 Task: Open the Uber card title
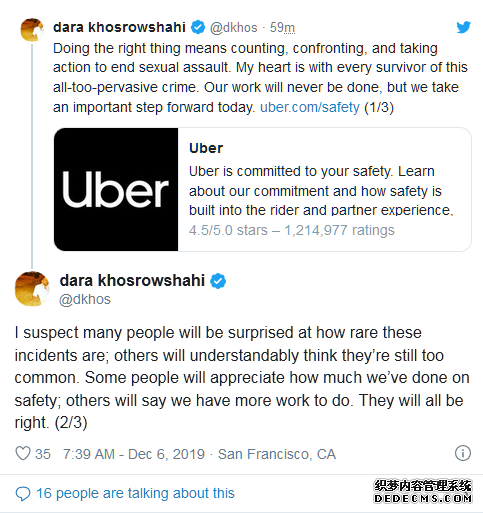pos(206,148)
